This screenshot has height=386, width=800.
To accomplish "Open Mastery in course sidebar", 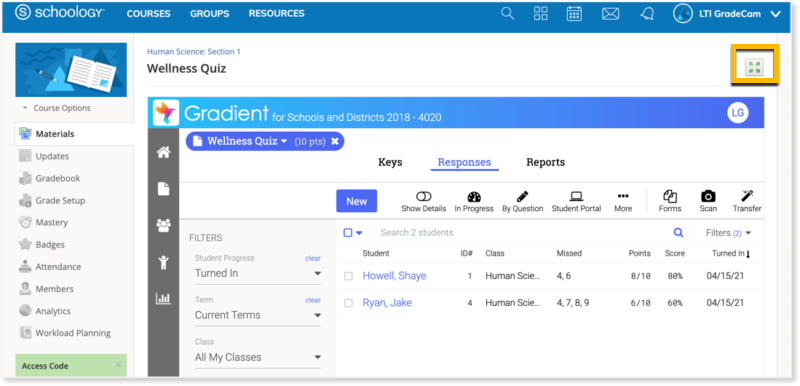I will click(52, 222).
